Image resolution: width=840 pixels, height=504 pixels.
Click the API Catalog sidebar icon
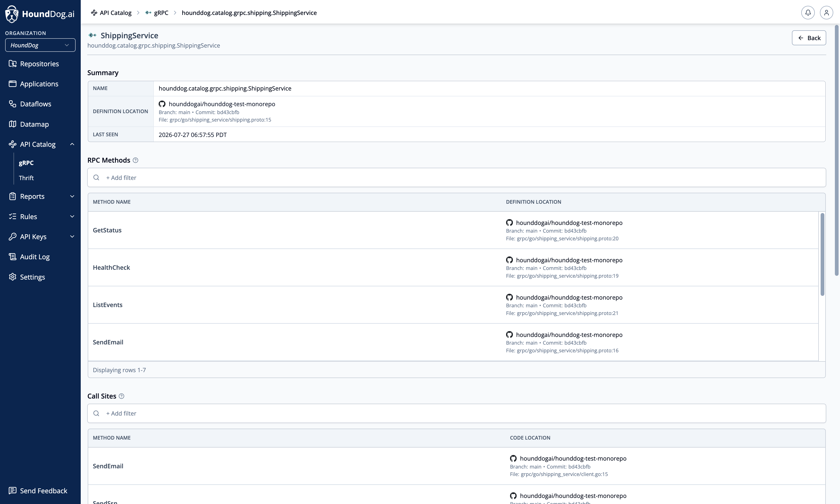13,144
